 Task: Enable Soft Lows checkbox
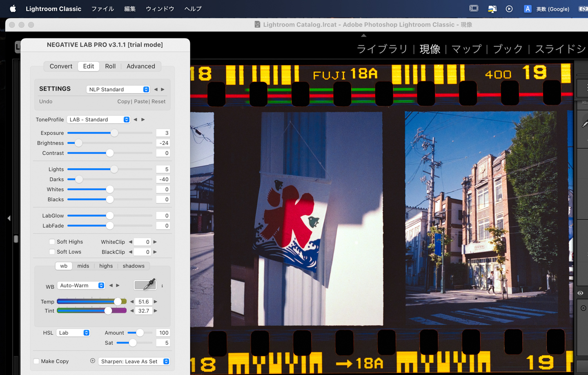tap(52, 252)
